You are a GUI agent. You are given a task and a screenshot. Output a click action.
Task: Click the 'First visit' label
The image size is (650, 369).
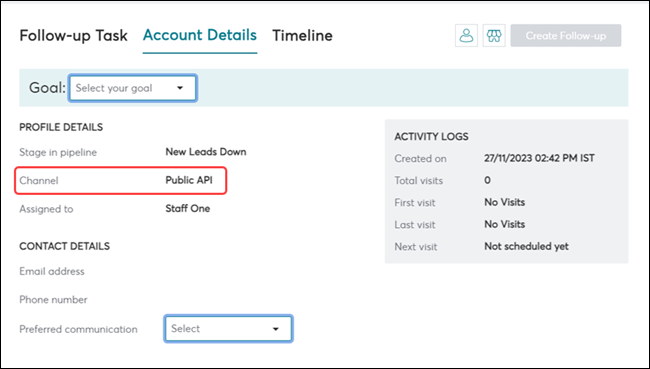(415, 203)
